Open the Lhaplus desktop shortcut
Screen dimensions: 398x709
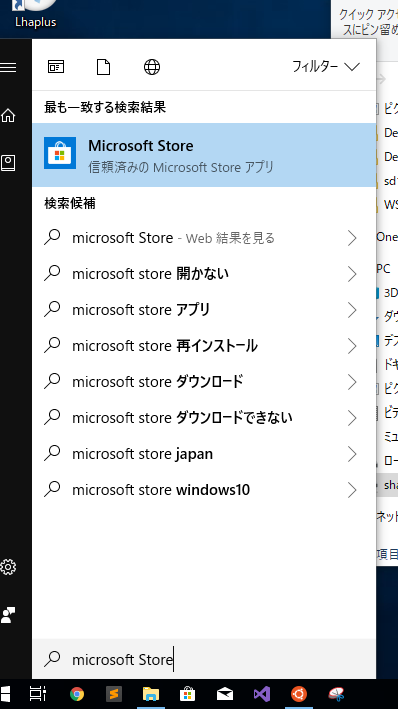click(35, 14)
